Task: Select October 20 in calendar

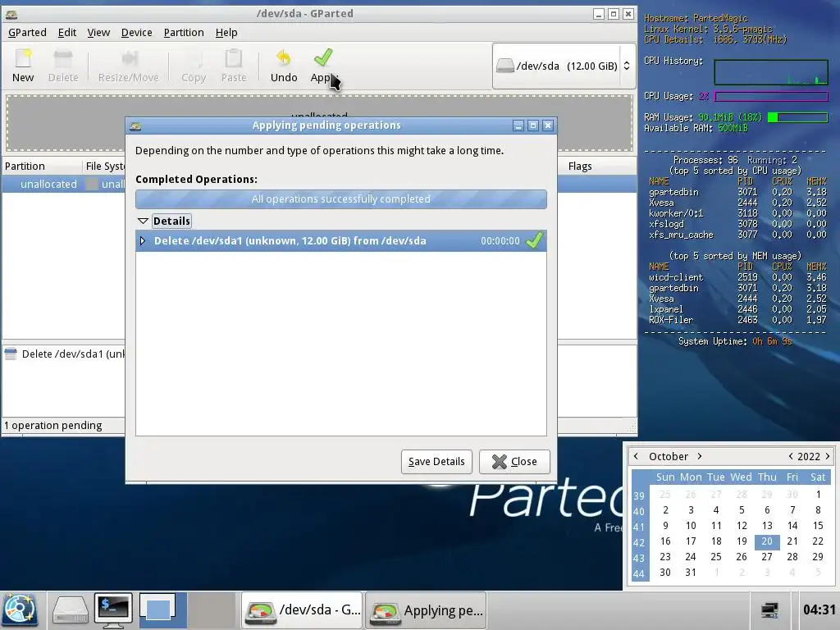Action: pyautogui.click(x=767, y=541)
